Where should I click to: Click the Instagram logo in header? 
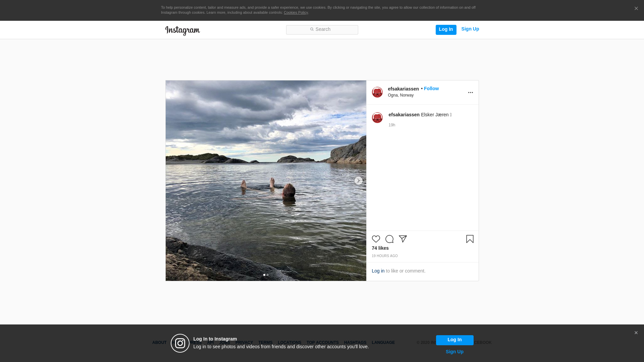(x=182, y=31)
